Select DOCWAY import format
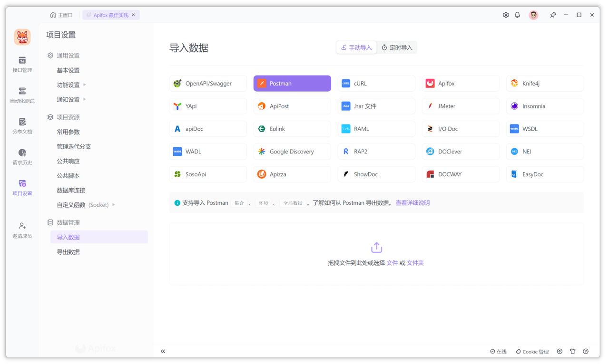Screen dimensions: 609x364 coord(461,174)
